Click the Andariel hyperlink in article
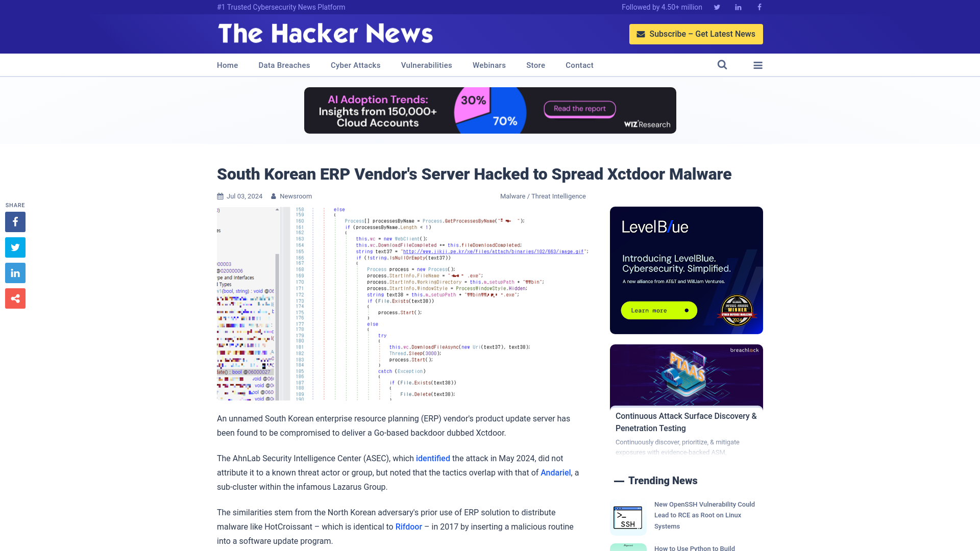Viewport: 980px width, 551px height. point(555,472)
